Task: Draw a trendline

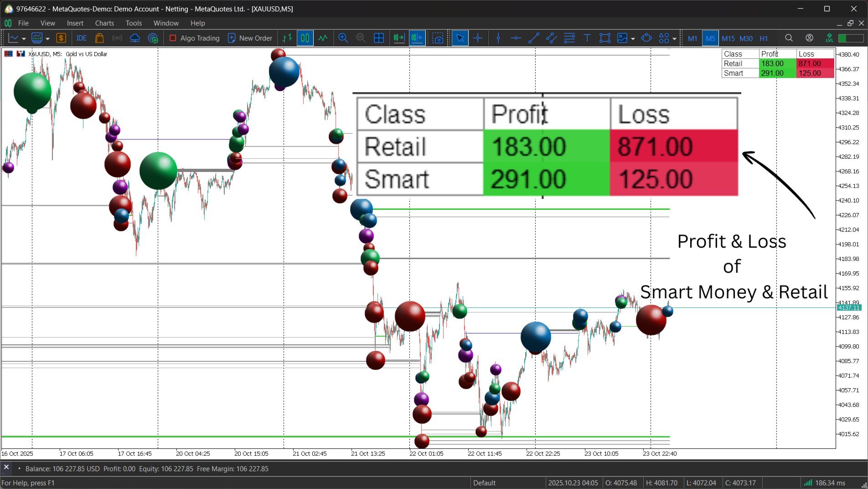Action: coord(534,38)
